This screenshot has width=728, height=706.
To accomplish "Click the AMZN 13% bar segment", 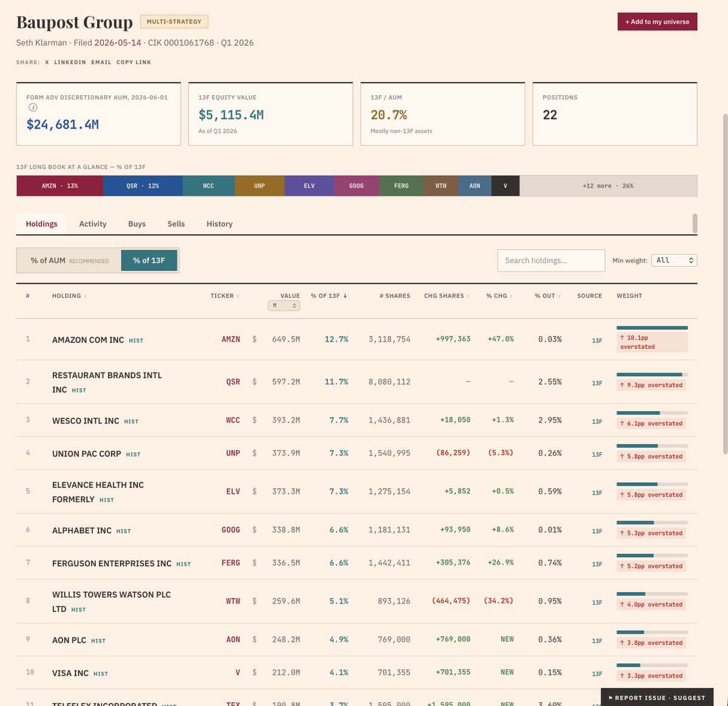I will point(59,186).
